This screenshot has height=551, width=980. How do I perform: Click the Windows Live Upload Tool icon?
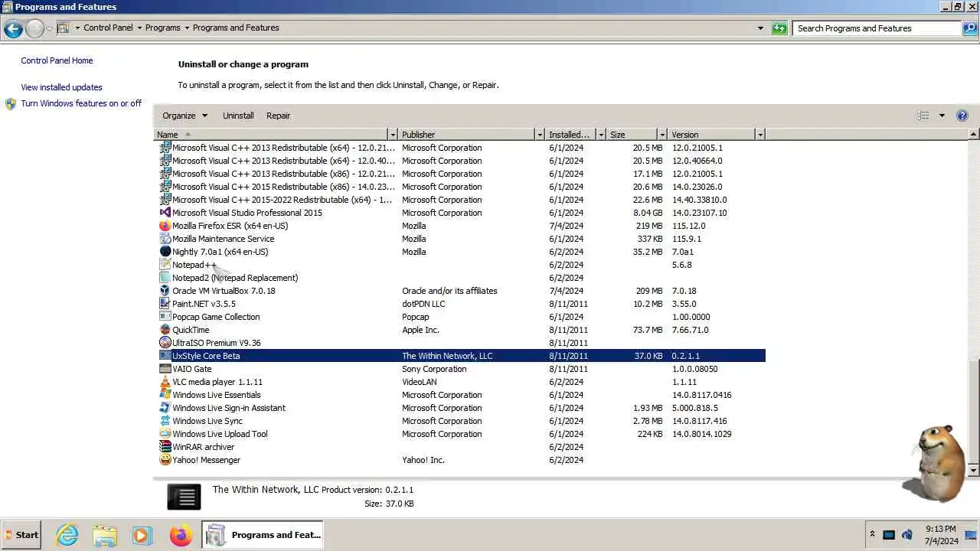(x=165, y=434)
